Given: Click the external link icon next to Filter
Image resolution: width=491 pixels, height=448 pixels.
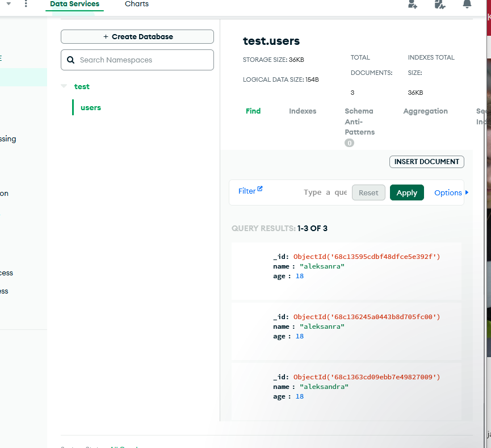Looking at the screenshot, I should click(260, 189).
